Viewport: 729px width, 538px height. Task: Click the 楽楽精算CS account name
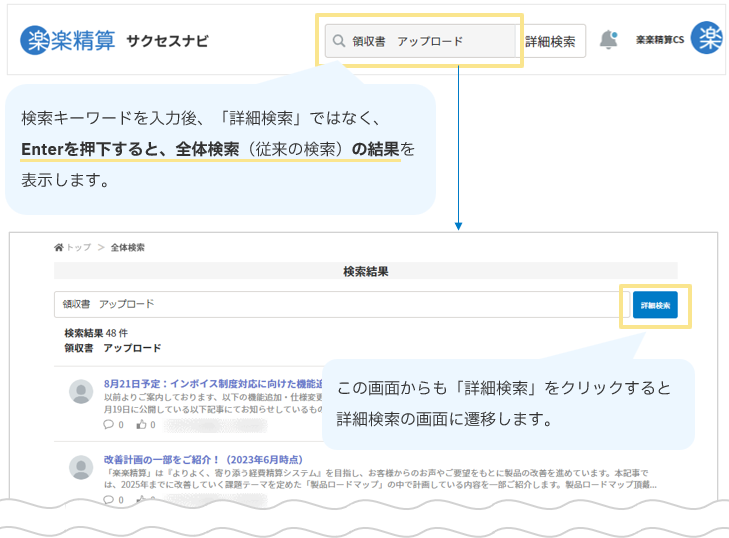[x=659, y=41]
